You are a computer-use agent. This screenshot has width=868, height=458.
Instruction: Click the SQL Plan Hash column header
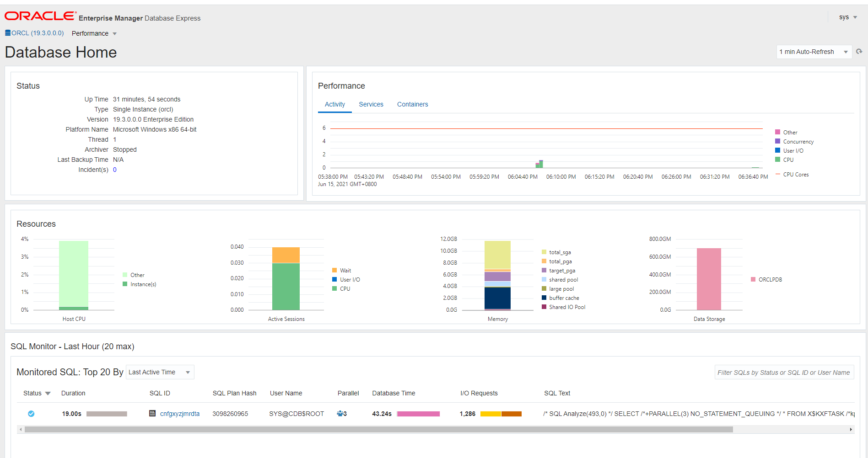[234, 393]
